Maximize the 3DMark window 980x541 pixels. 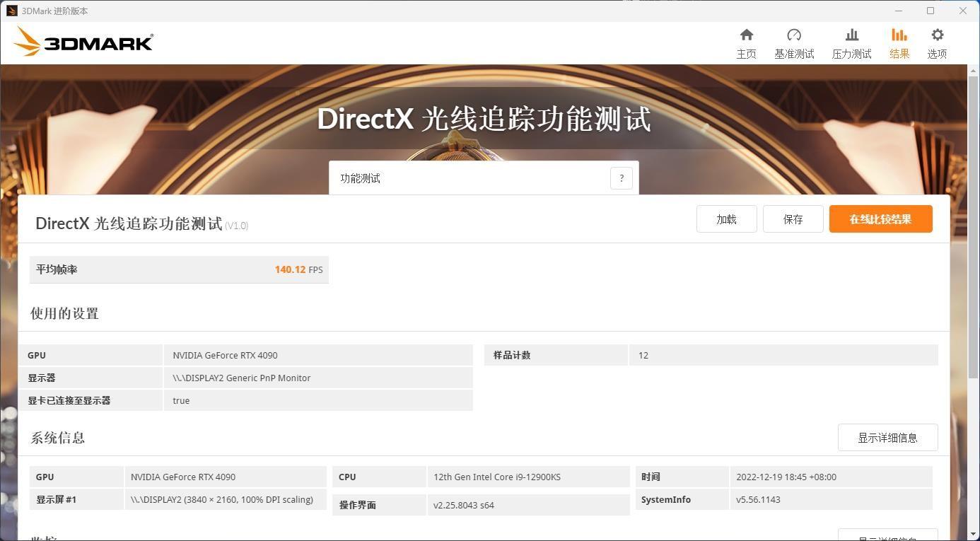[x=931, y=11]
